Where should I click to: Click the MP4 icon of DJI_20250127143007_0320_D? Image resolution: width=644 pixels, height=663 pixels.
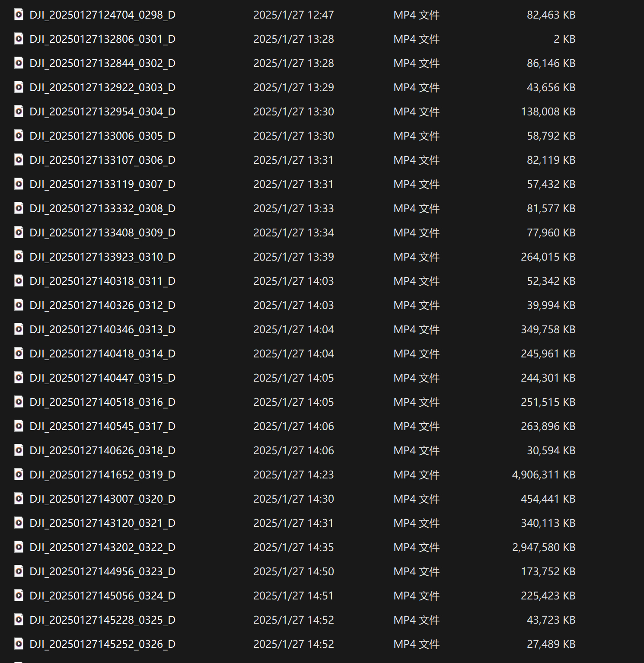(19, 499)
